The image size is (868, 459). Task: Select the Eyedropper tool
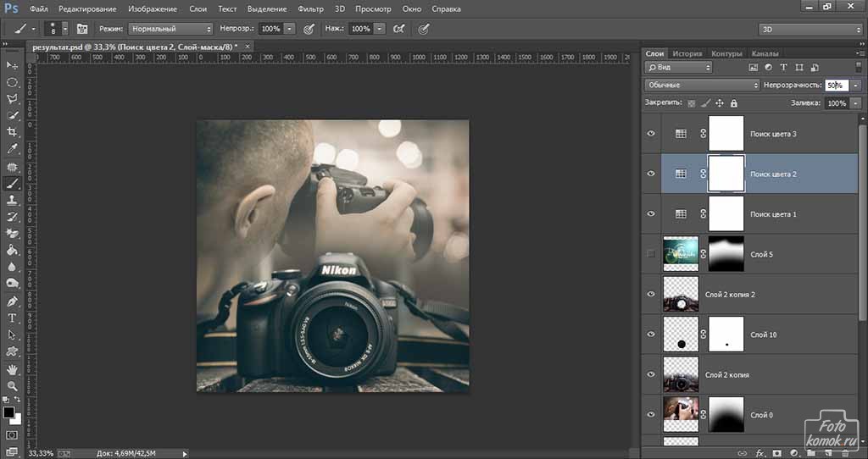pos(12,149)
